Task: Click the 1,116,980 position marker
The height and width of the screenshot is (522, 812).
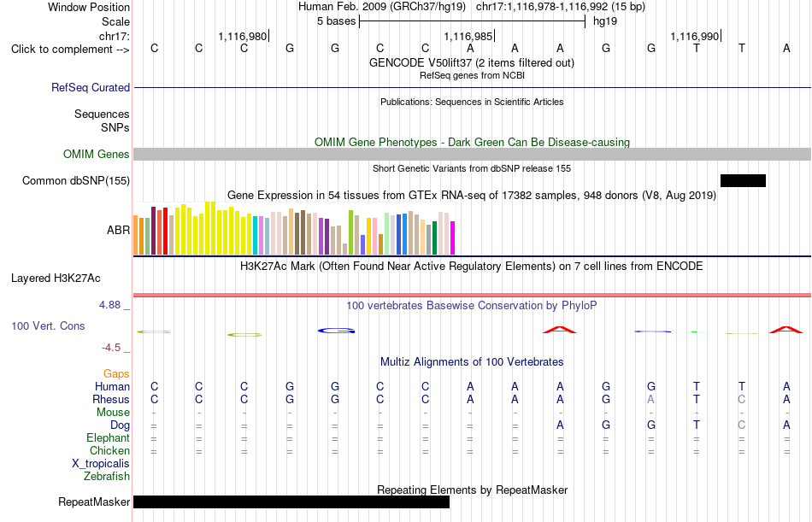Action: pos(244,36)
